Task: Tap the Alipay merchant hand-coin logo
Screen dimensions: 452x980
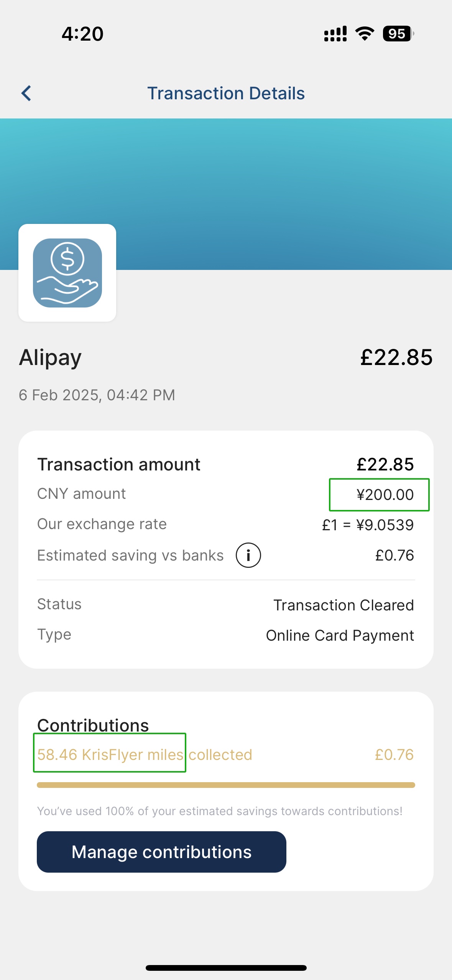Action: (x=67, y=273)
